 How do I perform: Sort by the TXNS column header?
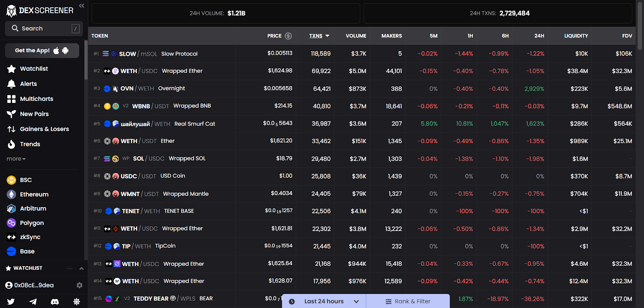[x=319, y=36]
